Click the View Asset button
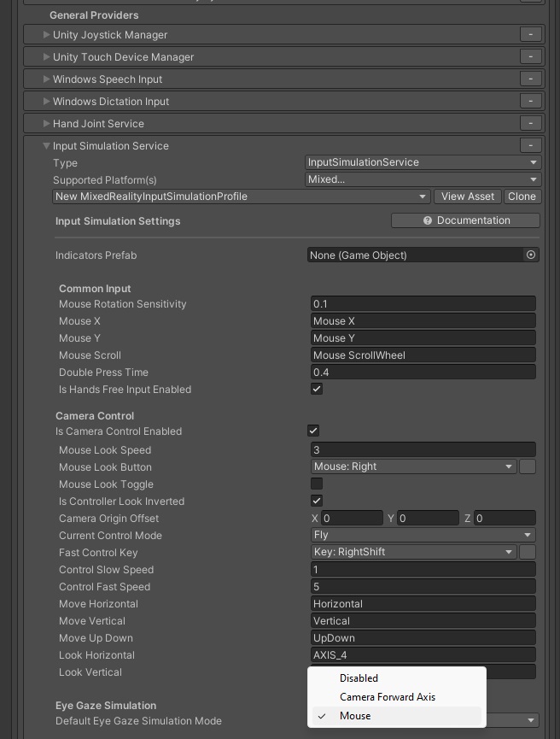The height and width of the screenshot is (739, 560). click(x=467, y=196)
